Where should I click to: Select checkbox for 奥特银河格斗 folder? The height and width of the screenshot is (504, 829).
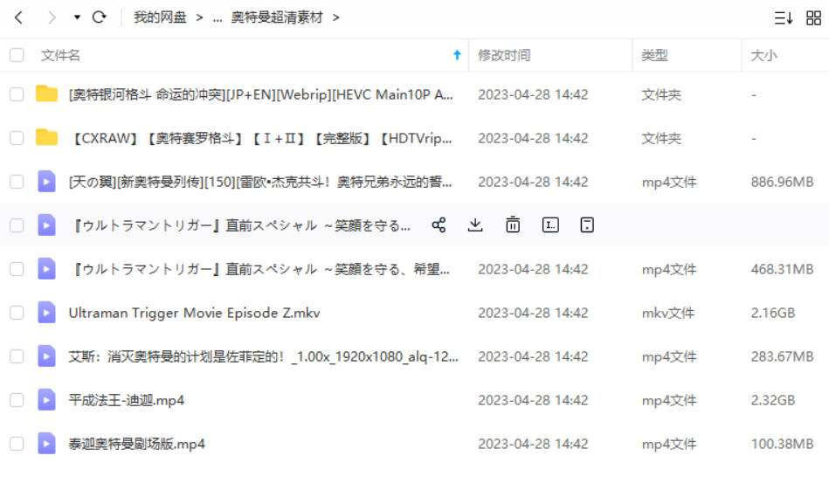coord(17,94)
